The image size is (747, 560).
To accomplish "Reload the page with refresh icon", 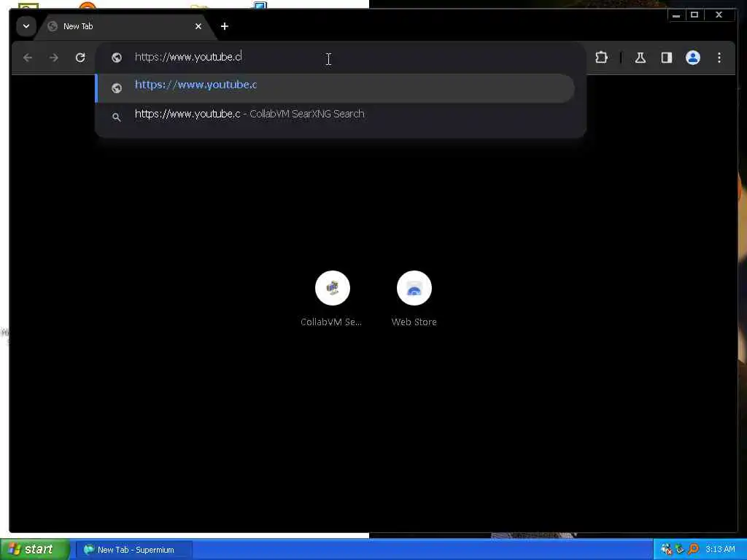I will (x=80, y=58).
